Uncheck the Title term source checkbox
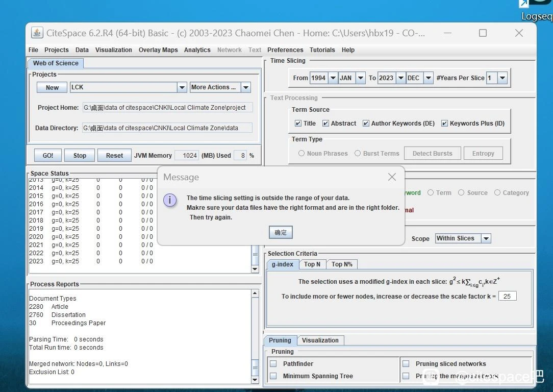 pos(298,123)
